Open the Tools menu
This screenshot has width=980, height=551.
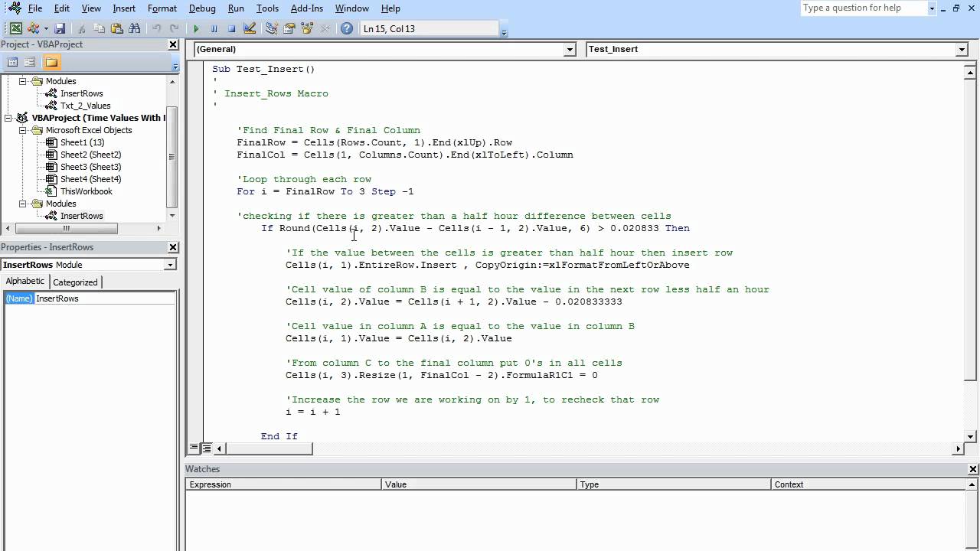pyautogui.click(x=267, y=8)
